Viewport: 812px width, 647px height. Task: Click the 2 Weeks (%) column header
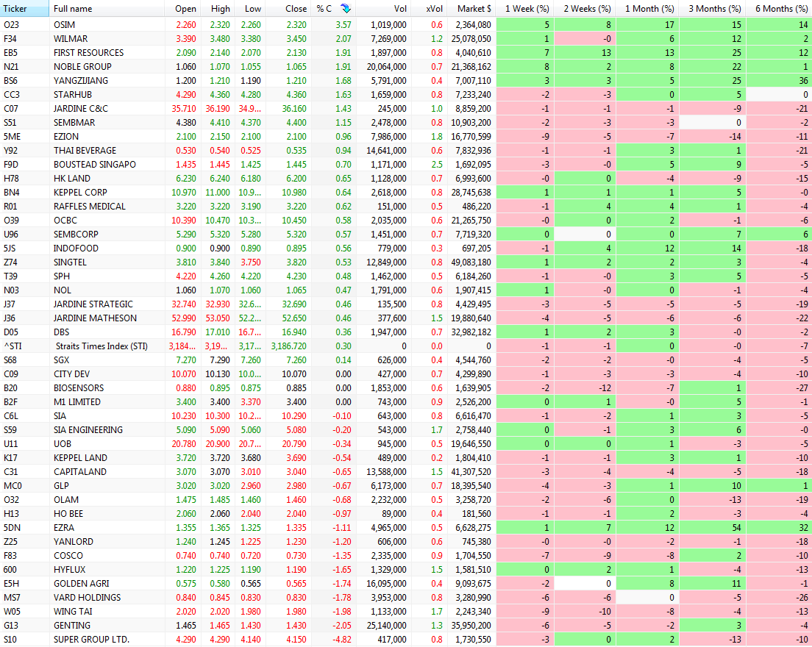tap(587, 8)
